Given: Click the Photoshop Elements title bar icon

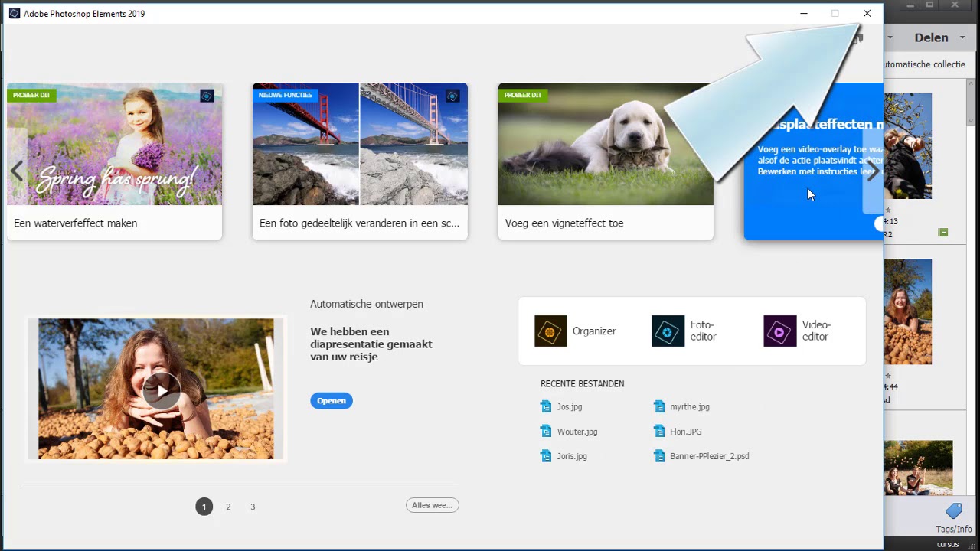Looking at the screenshot, I should [14, 13].
